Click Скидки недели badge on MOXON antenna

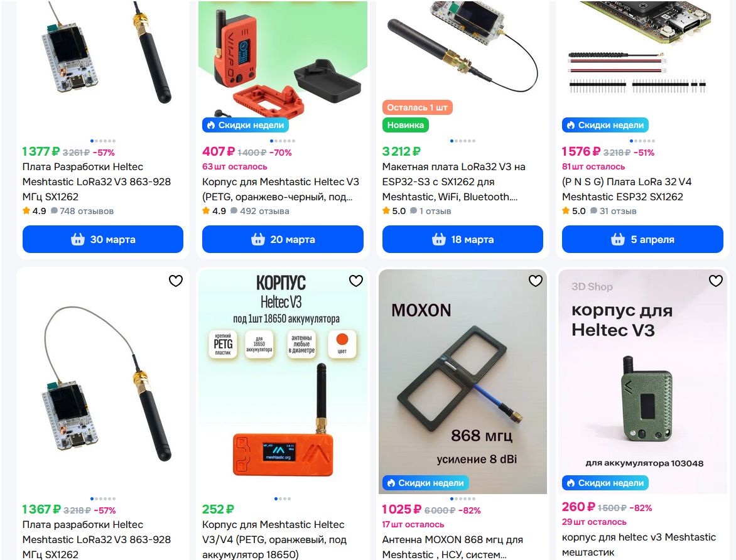(425, 483)
